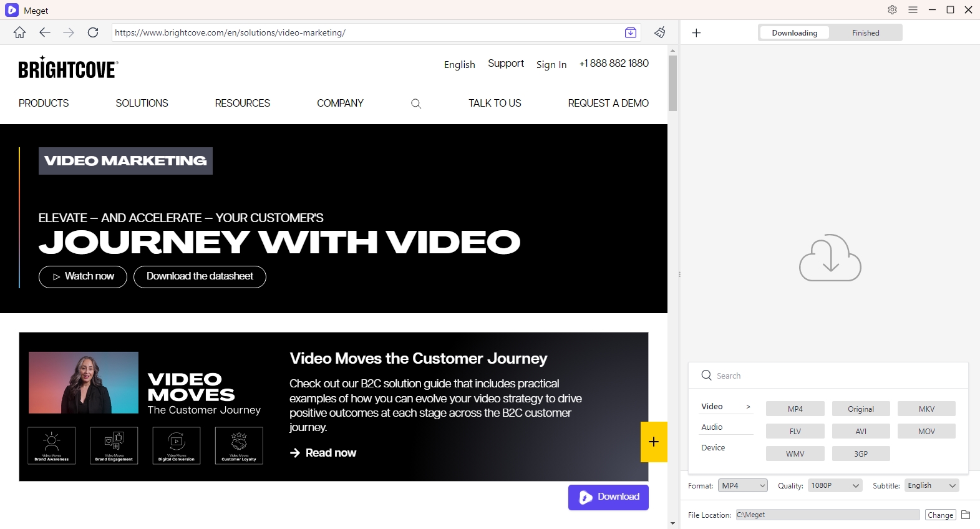
Task: Click the REQUEST A DEMO link
Action: (x=608, y=103)
